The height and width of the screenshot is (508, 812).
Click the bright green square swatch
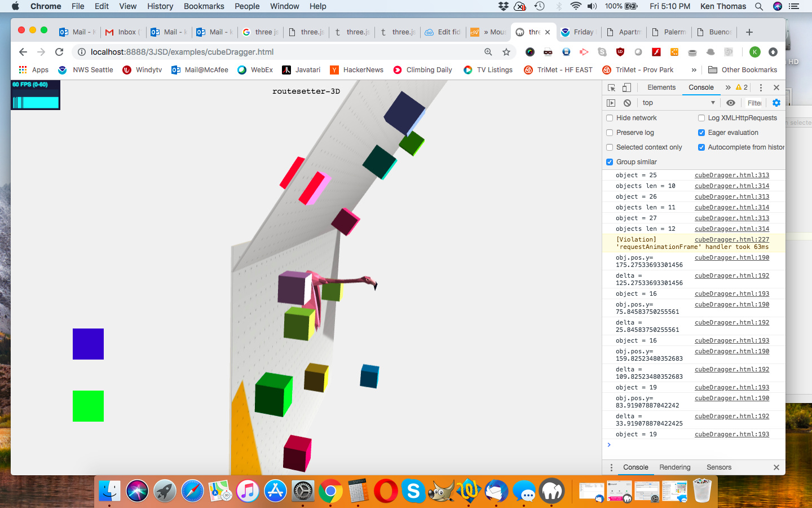88,406
